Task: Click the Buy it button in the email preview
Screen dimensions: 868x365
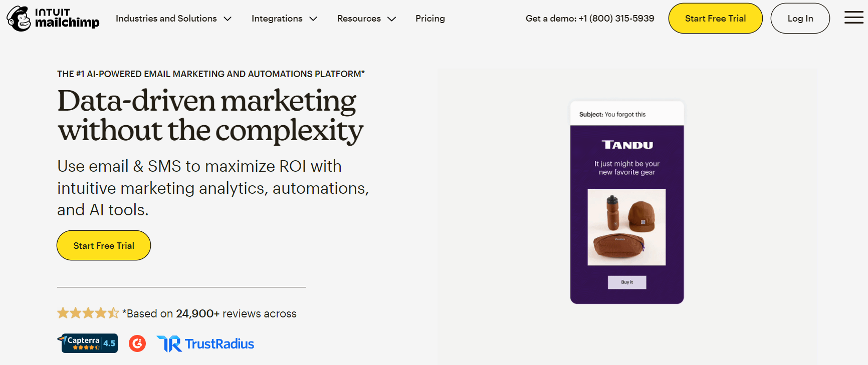Action: click(x=627, y=282)
